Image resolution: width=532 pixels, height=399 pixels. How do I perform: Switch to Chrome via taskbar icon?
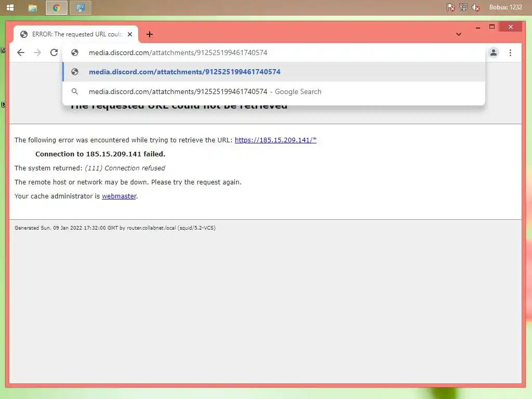[56, 8]
